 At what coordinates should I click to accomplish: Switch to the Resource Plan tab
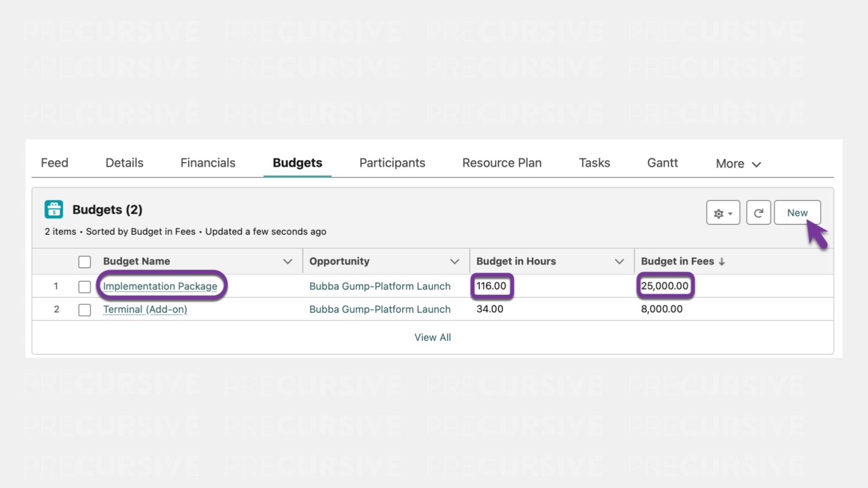click(x=502, y=163)
